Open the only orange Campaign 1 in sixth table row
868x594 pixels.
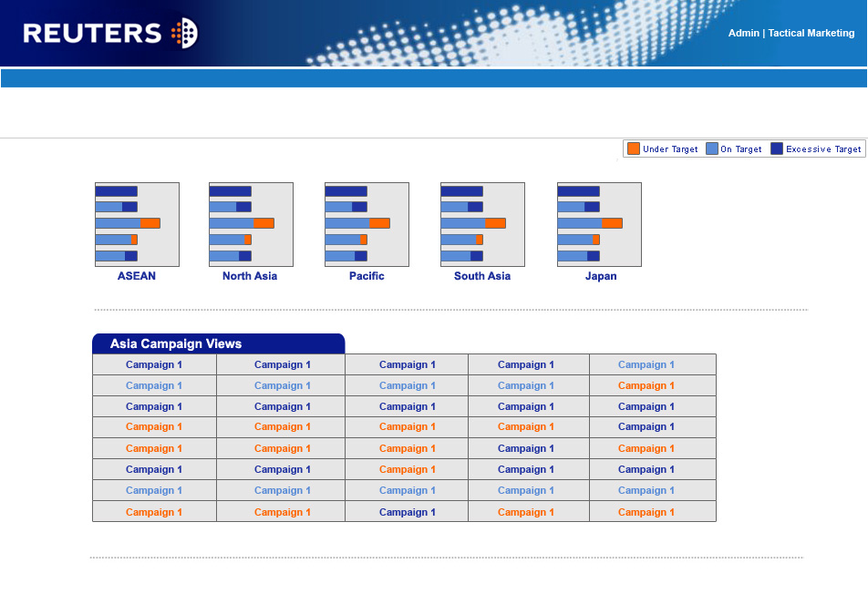click(x=407, y=469)
